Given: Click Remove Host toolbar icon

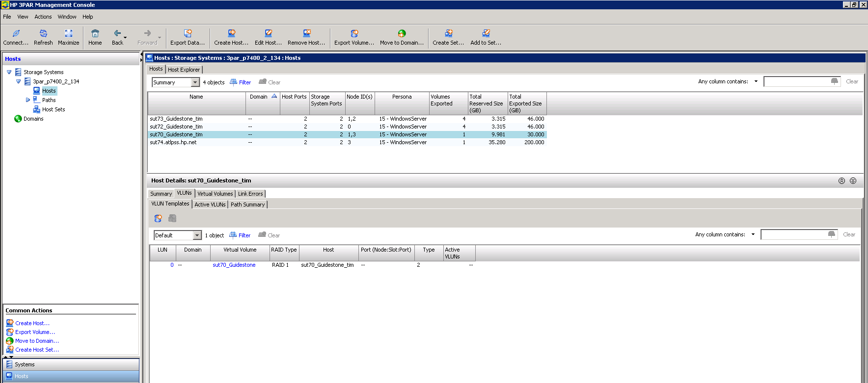Looking at the screenshot, I should click(x=306, y=33).
